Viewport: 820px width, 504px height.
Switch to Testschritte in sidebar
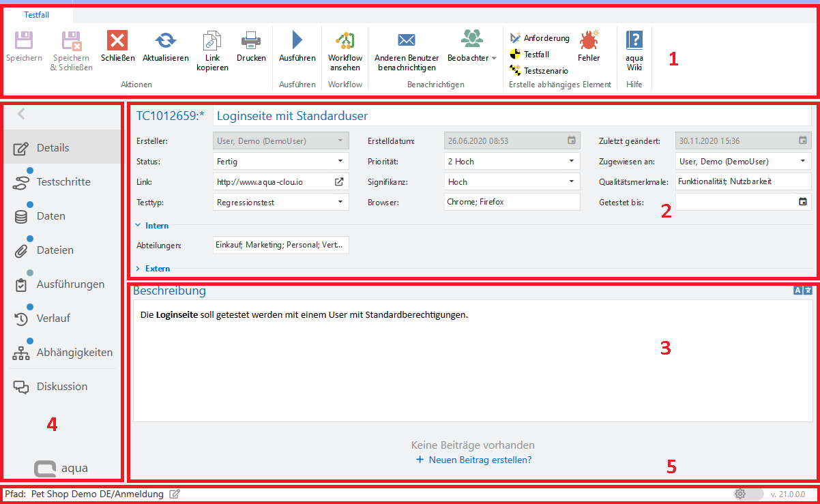click(x=63, y=182)
